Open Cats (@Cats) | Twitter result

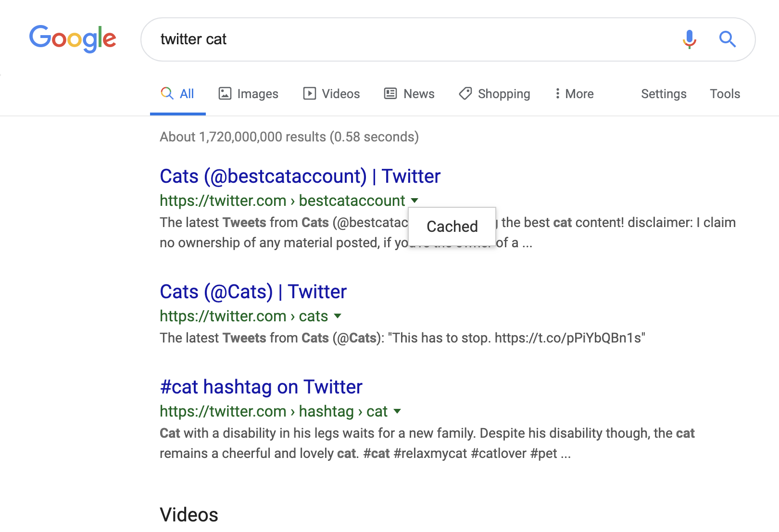pyautogui.click(x=253, y=292)
